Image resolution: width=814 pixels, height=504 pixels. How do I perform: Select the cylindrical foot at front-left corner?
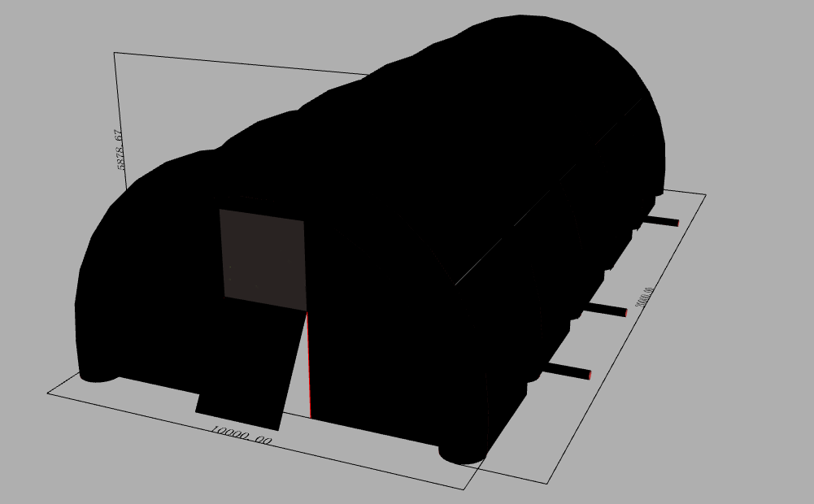click(x=98, y=376)
